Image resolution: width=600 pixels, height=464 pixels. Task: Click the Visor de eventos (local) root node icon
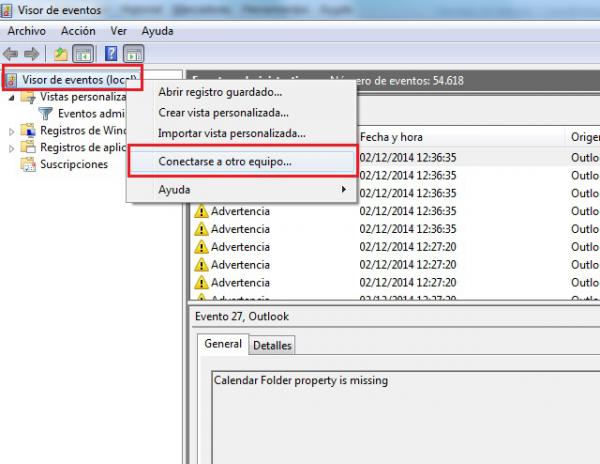pyautogui.click(x=12, y=80)
